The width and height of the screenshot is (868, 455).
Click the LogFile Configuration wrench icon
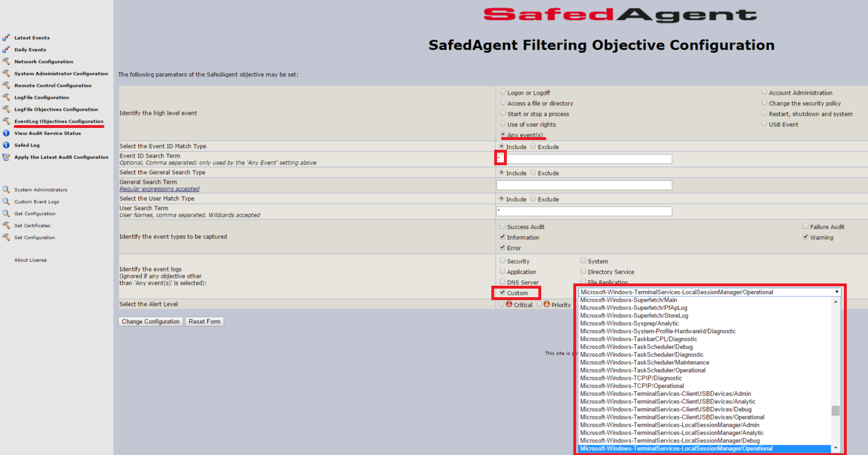click(6, 98)
